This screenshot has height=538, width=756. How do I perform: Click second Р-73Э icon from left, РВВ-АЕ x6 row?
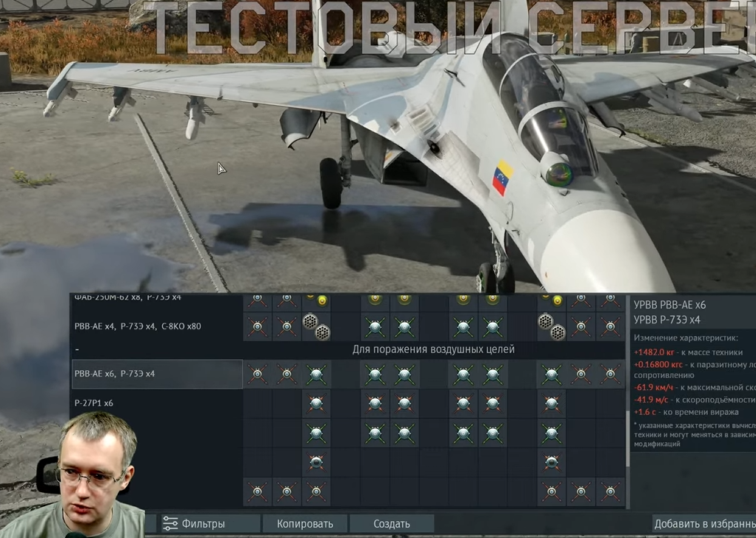[287, 374]
